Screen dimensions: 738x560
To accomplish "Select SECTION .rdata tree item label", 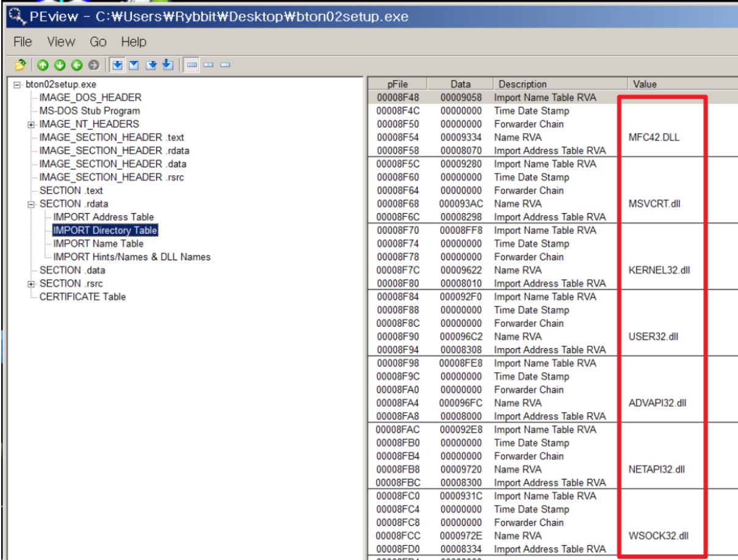I will (x=73, y=204).
